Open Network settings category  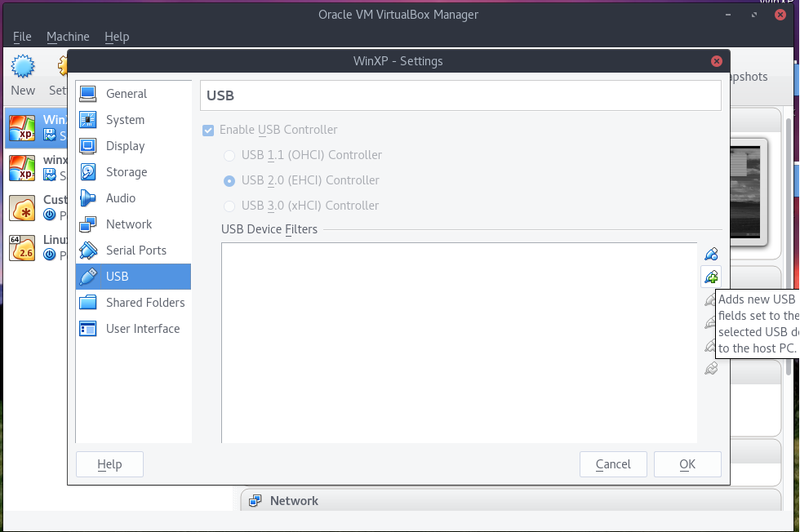[x=133, y=224]
